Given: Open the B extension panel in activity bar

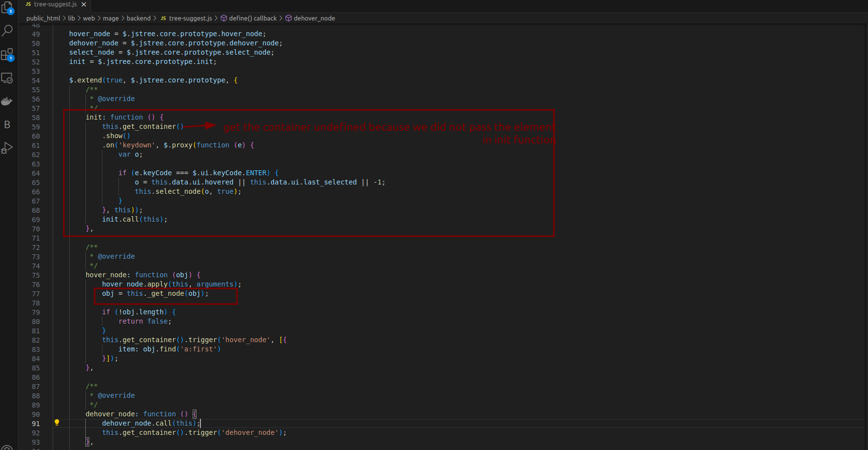Looking at the screenshot, I should coord(8,124).
